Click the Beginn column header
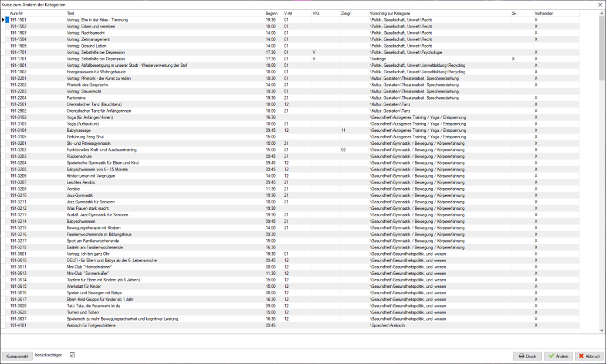 pyautogui.click(x=273, y=13)
